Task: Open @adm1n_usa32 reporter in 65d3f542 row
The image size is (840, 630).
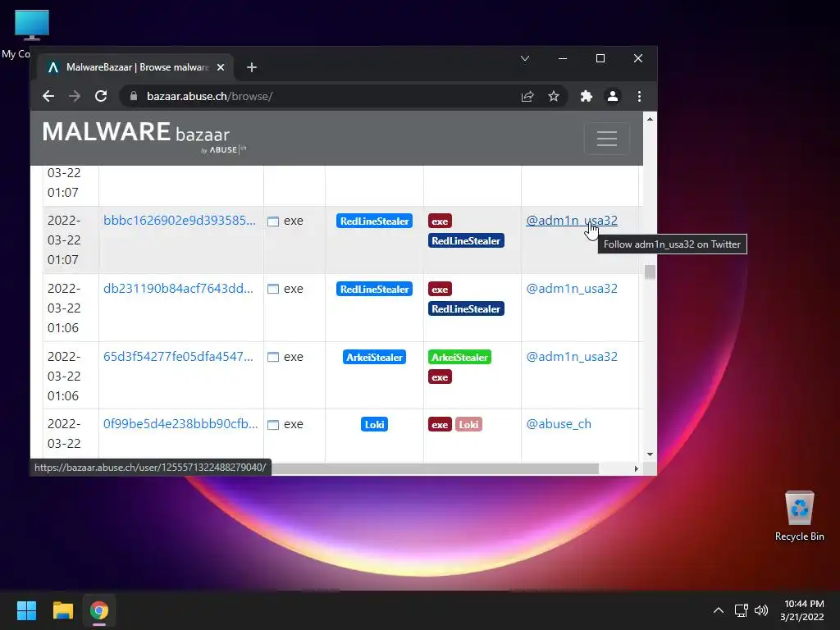Action: 572,356
